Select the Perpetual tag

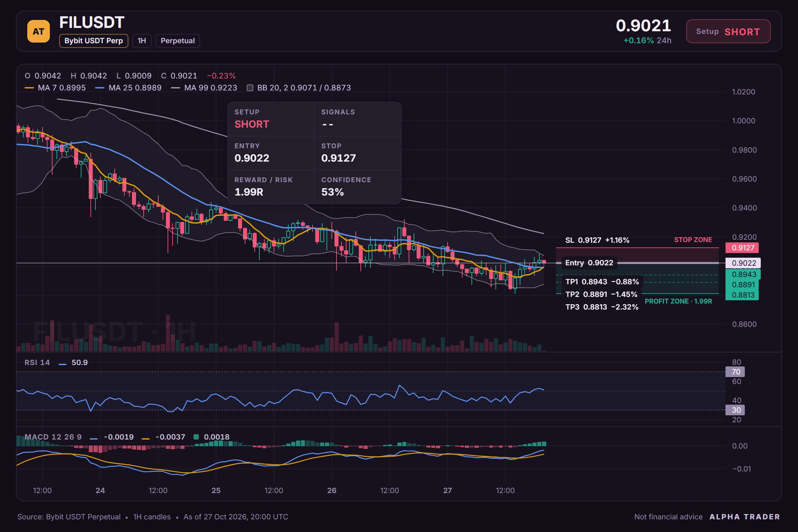click(178, 41)
